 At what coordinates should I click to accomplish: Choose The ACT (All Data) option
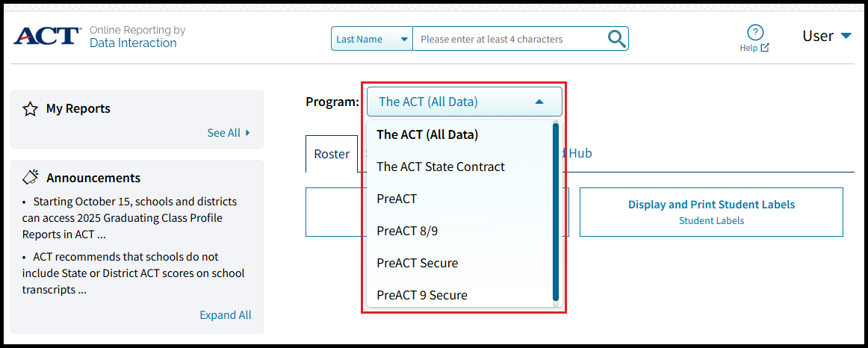tap(427, 134)
